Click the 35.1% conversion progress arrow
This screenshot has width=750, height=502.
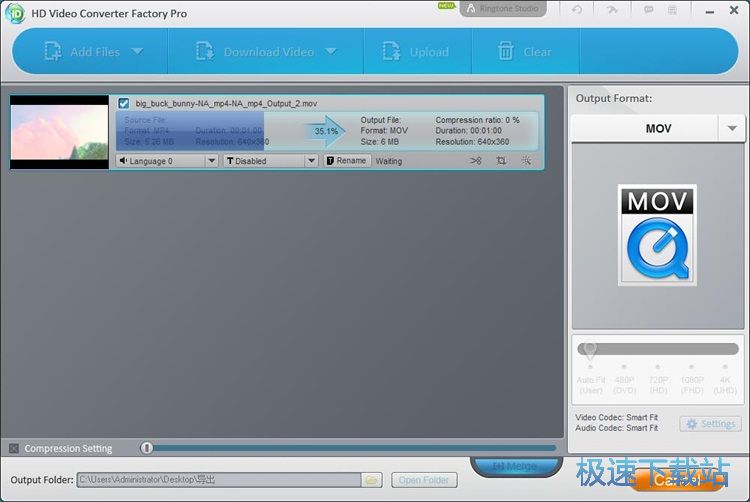(x=326, y=131)
